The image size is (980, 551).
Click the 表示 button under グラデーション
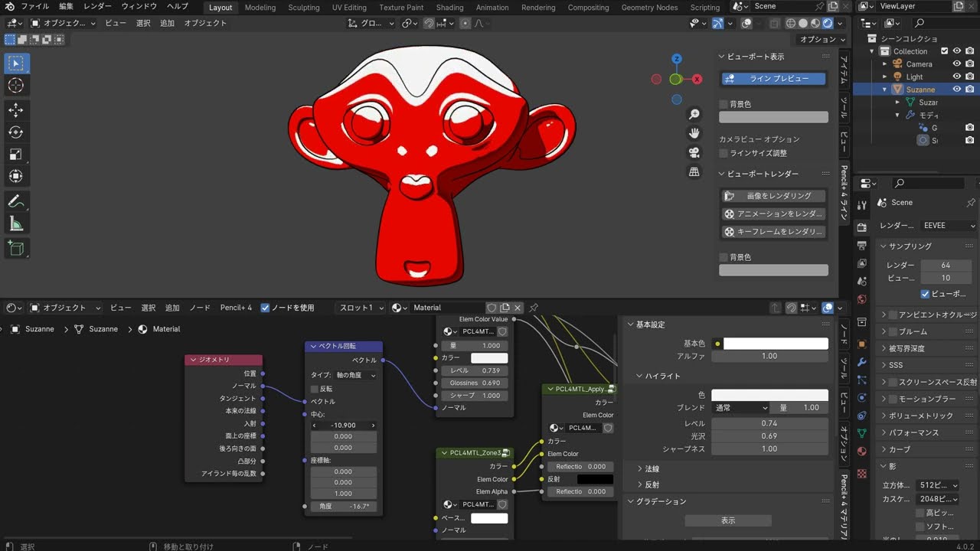[728, 520]
